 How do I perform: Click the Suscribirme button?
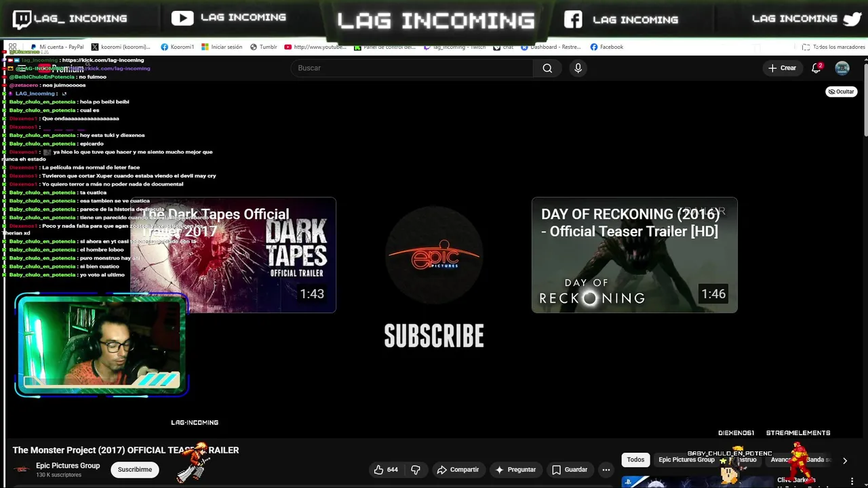[x=135, y=470]
